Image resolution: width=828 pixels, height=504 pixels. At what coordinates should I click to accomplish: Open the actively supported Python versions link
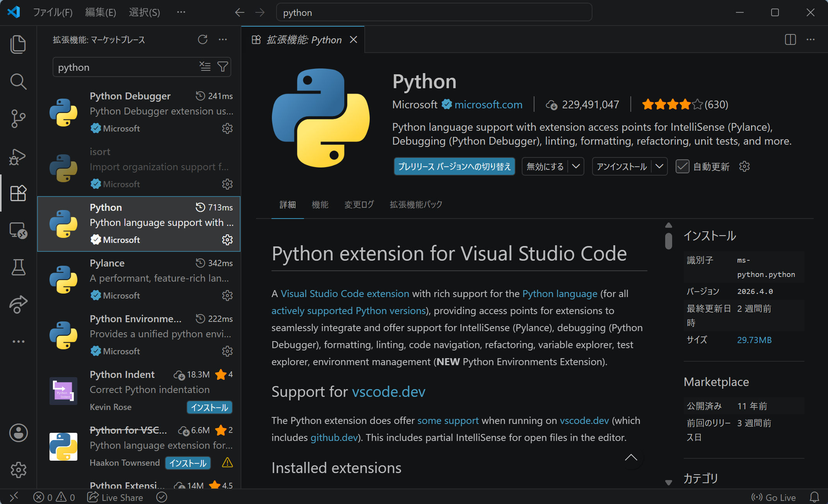[x=348, y=311]
